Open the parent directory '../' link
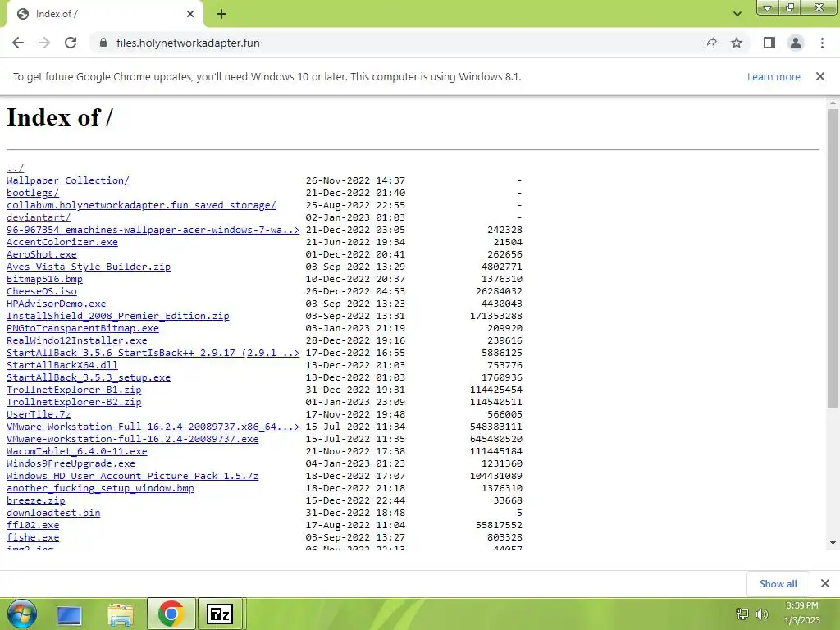The image size is (840, 630). 15,168
